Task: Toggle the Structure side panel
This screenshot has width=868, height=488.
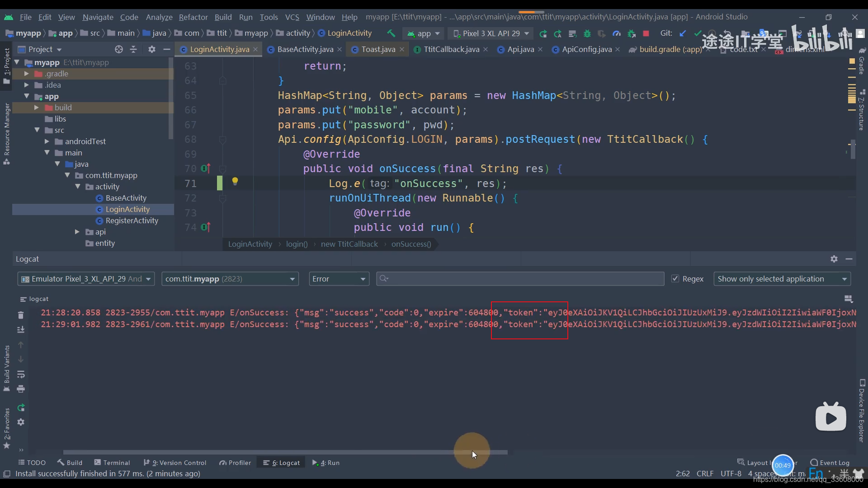Action: (x=861, y=110)
